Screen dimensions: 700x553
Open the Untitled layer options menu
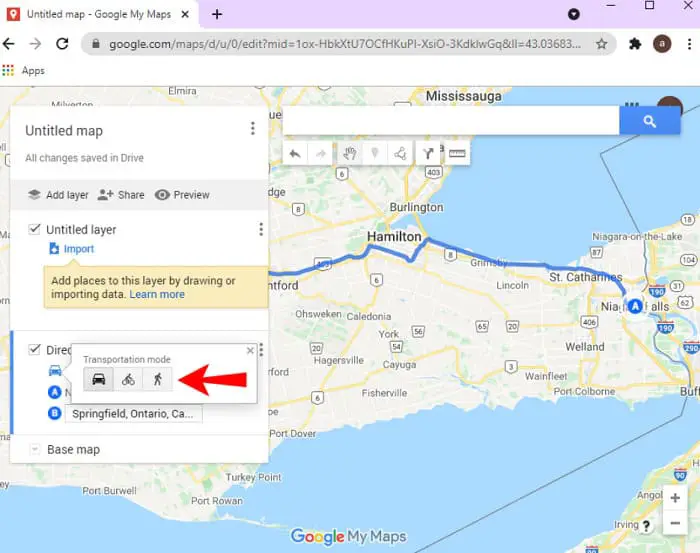click(x=261, y=229)
